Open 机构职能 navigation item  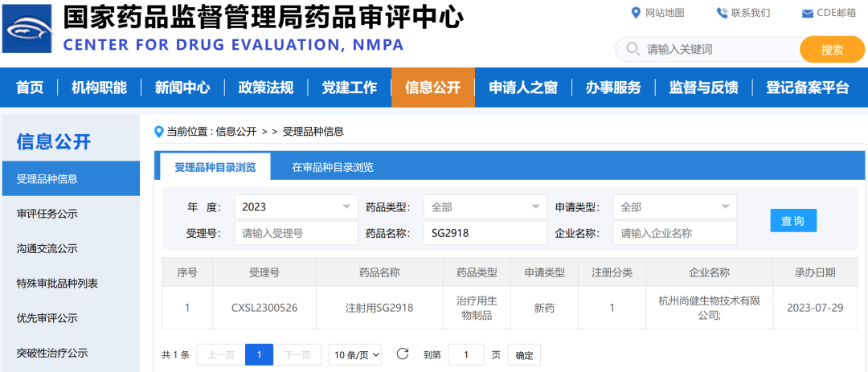(99, 88)
